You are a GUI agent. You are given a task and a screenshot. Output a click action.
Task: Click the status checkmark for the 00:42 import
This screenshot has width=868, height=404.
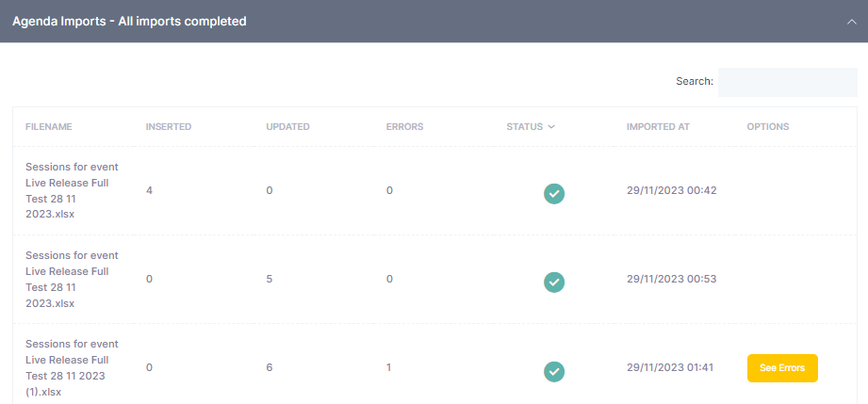(x=554, y=194)
